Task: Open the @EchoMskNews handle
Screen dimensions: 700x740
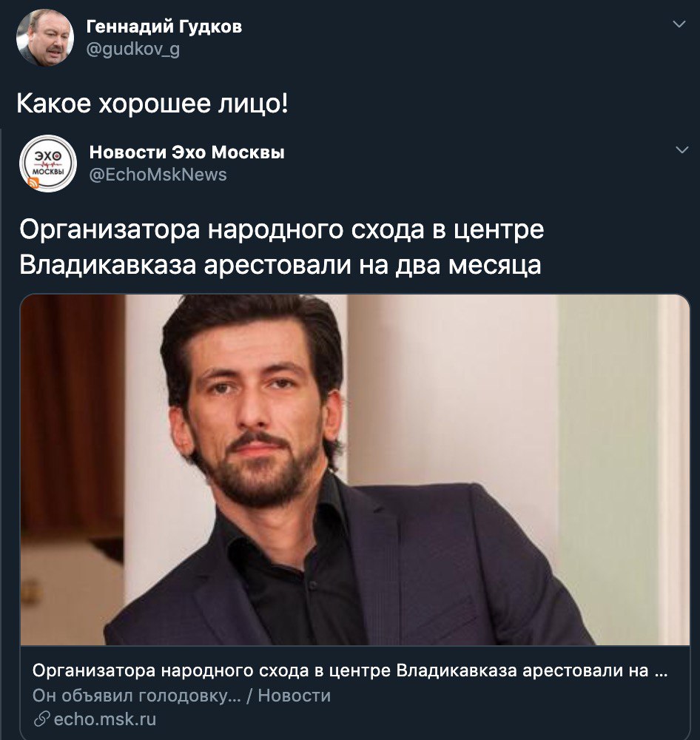Action: [x=158, y=175]
